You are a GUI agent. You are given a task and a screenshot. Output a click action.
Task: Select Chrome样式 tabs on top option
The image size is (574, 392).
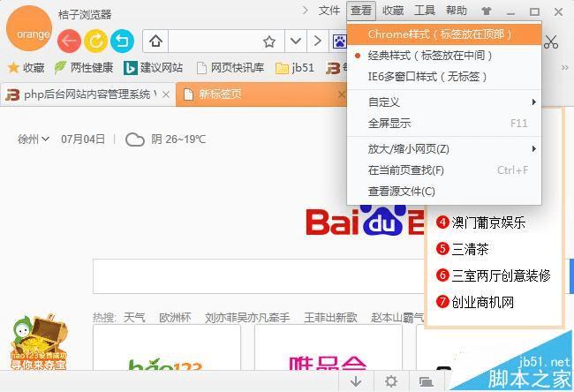(444, 34)
